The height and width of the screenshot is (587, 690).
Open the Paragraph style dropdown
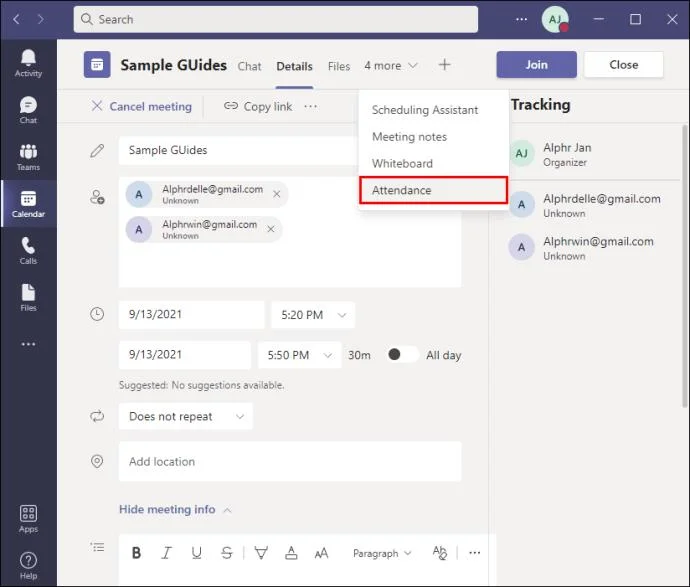382,553
